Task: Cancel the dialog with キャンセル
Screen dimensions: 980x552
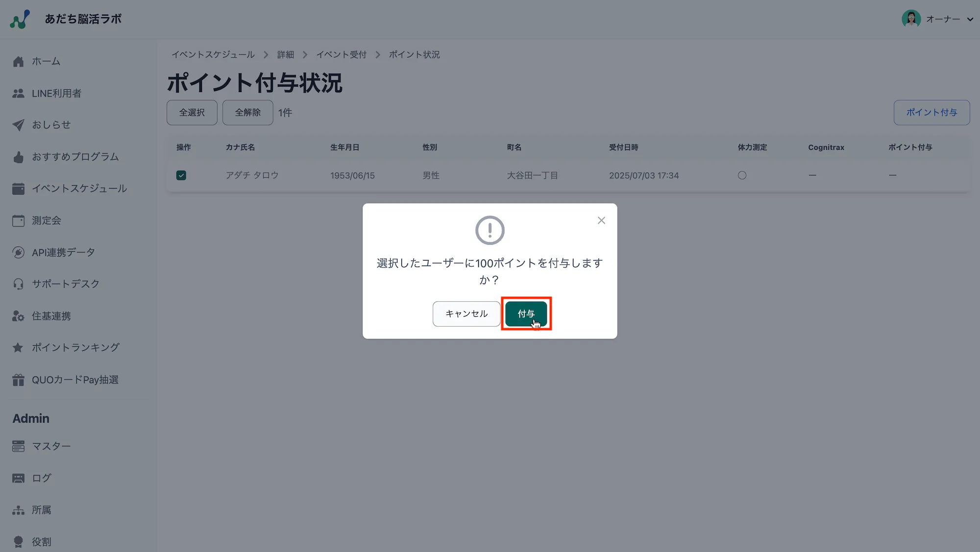Action: (x=466, y=313)
